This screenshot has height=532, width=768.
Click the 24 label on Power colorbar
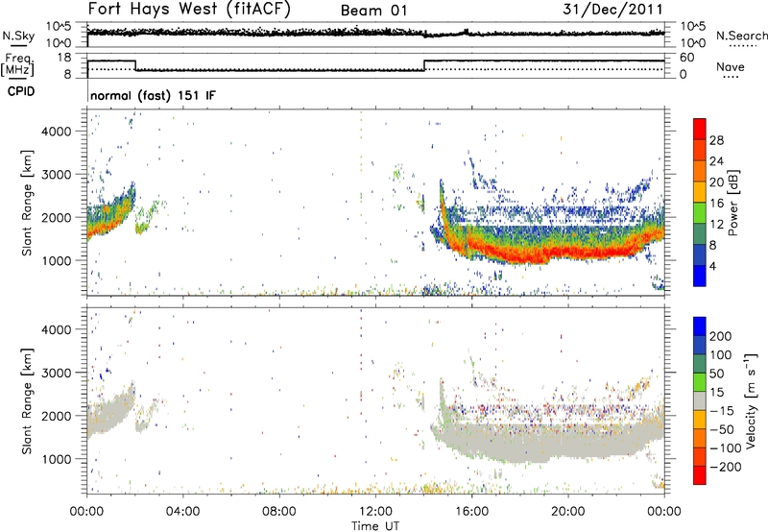tap(716, 161)
